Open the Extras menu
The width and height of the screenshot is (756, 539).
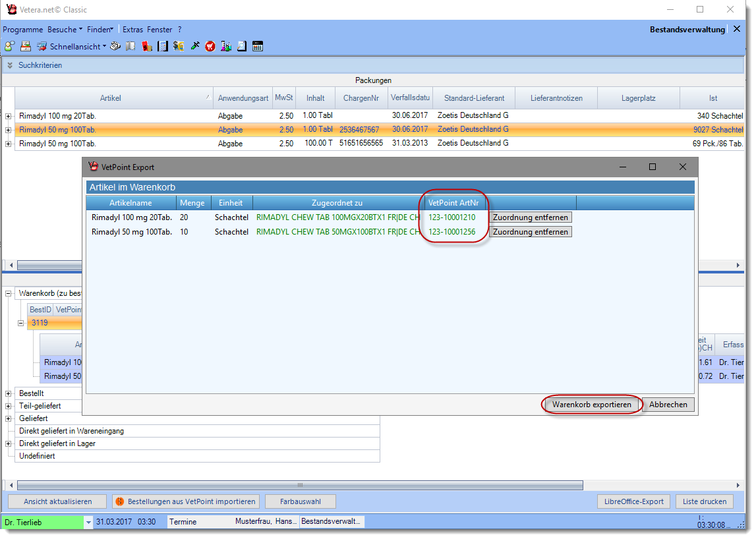point(132,30)
